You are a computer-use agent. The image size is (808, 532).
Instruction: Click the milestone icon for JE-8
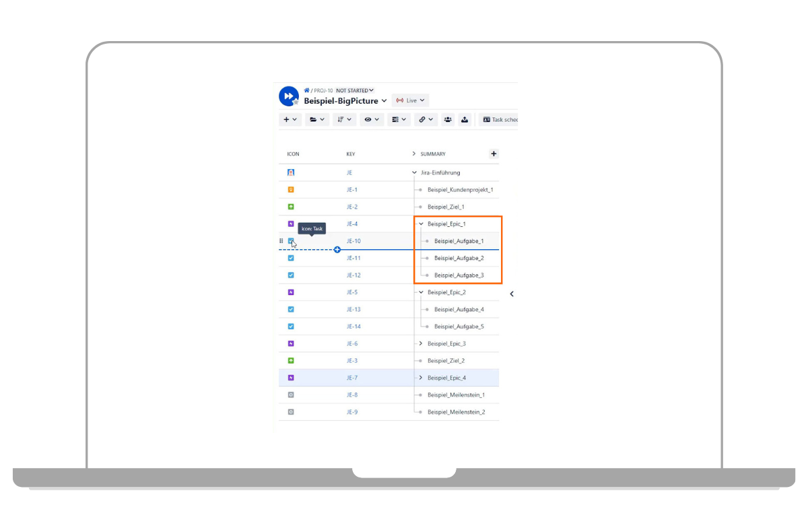point(290,395)
